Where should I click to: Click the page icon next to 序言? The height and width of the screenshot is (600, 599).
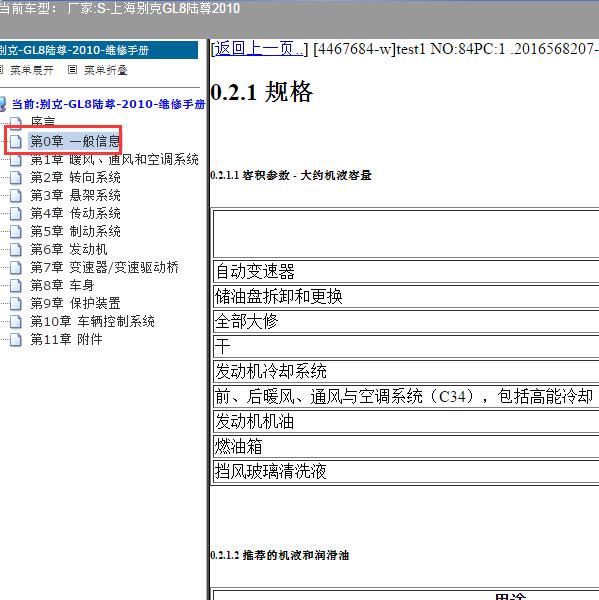[15, 122]
